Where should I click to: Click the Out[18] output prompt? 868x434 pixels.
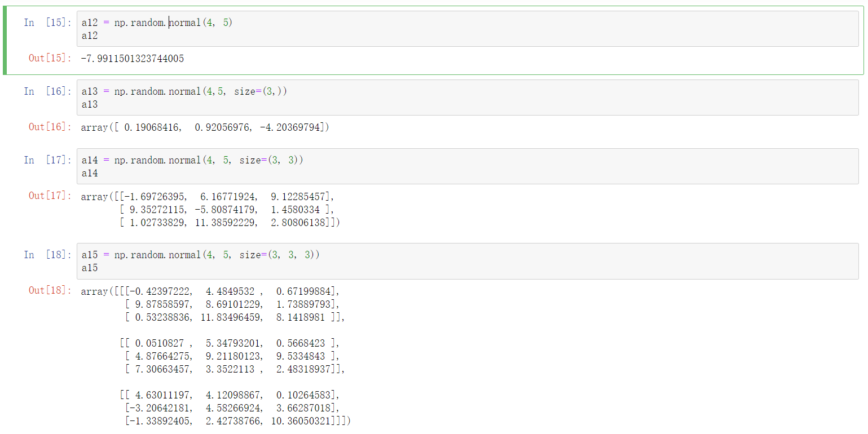50,290
